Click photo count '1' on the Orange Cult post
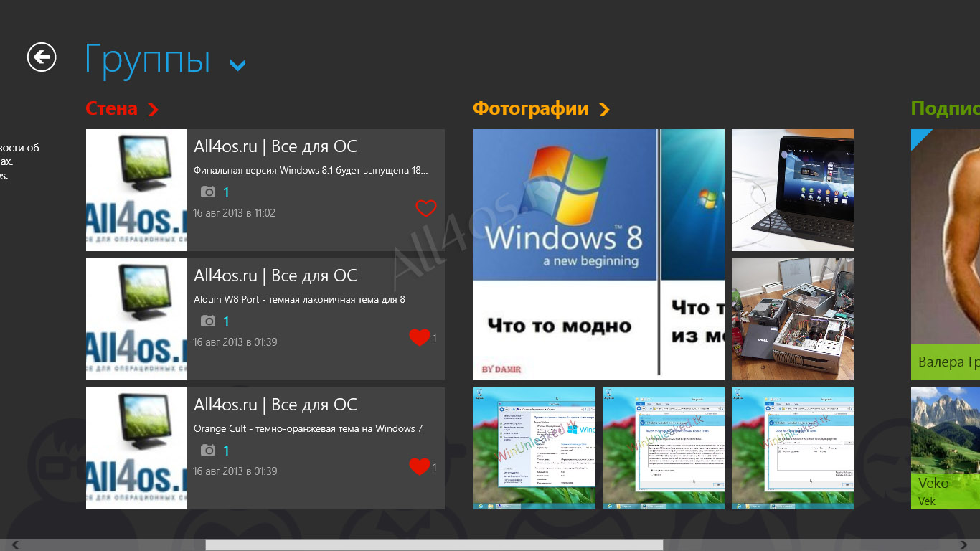Screen dimensions: 980x551 [226, 451]
